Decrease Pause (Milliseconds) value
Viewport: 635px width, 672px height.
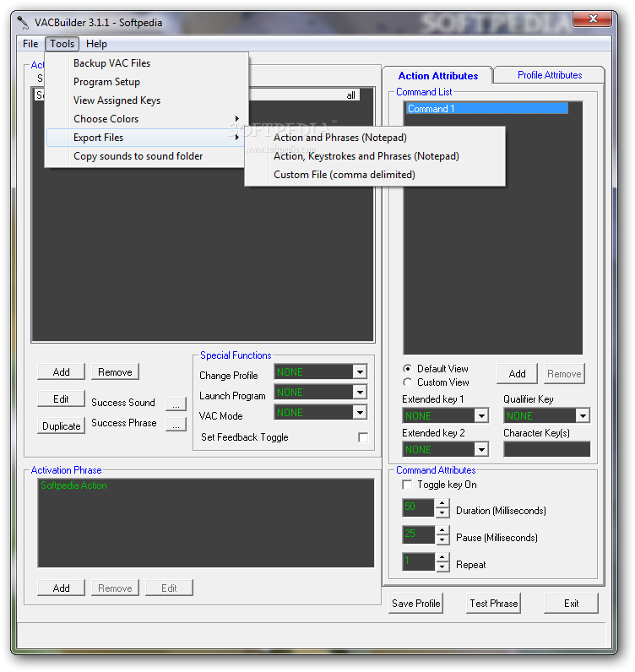(x=442, y=539)
